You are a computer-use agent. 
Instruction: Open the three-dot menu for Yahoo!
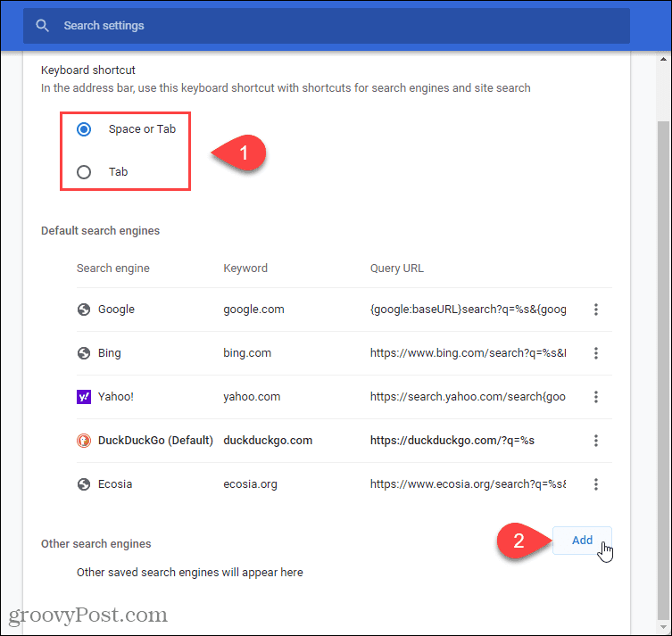(596, 397)
